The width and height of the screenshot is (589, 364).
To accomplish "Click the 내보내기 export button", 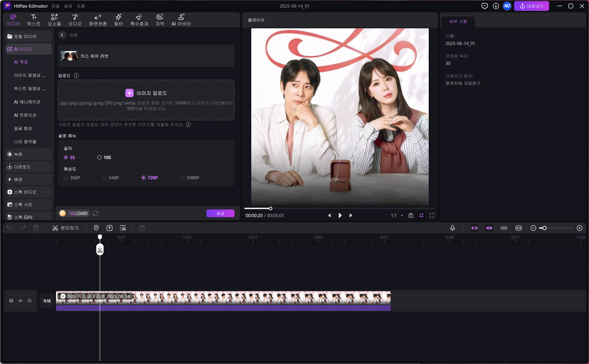I will (x=532, y=6).
